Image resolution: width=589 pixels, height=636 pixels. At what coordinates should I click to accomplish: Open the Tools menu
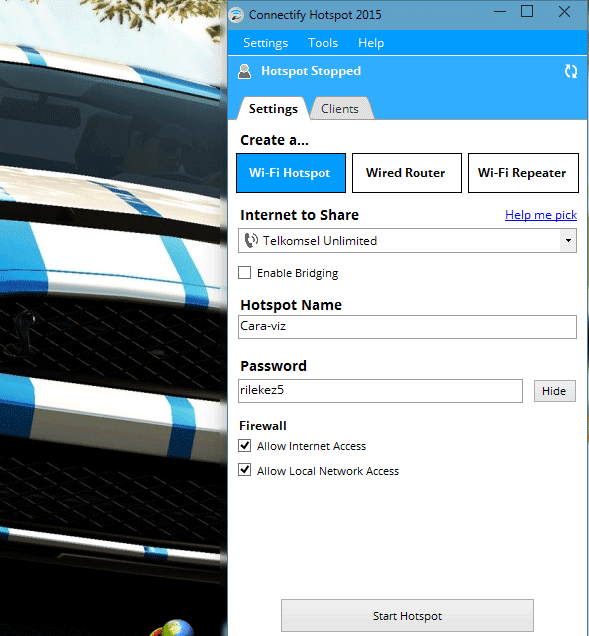[x=323, y=43]
